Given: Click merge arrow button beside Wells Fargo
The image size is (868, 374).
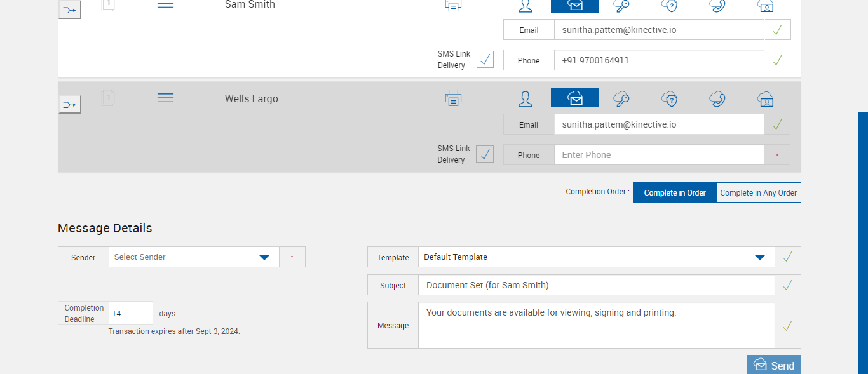Looking at the screenshot, I should click(70, 104).
